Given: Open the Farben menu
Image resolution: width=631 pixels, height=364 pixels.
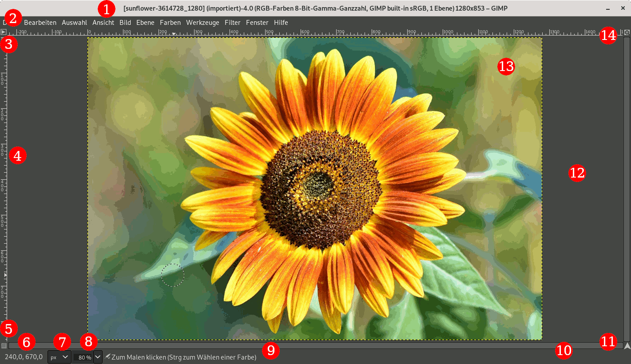Looking at the screenshot, I should click(x=170, y=22).
